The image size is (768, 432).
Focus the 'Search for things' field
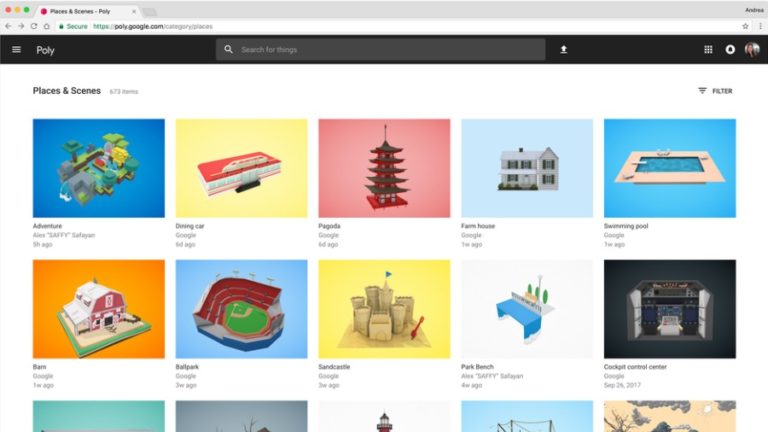point(381,49)
